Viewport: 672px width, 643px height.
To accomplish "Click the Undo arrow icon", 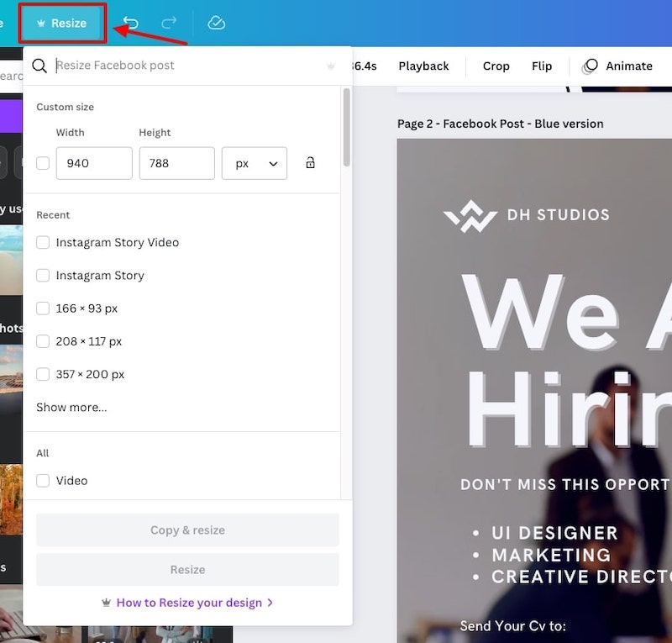I will 131,23.
